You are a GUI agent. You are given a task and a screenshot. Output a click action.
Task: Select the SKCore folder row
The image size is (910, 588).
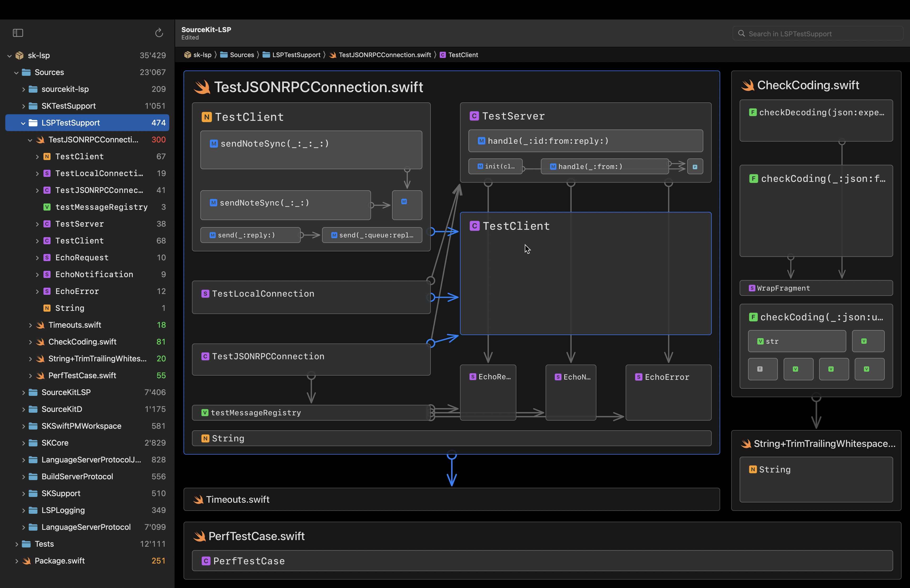[87, 443]
